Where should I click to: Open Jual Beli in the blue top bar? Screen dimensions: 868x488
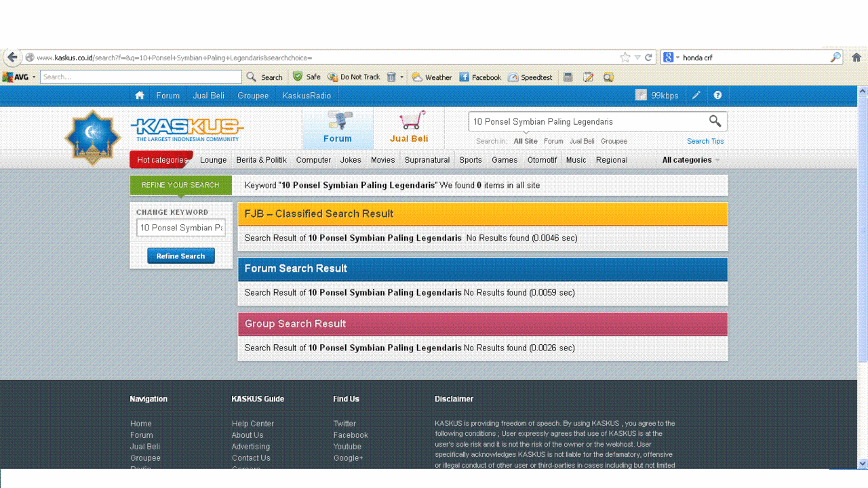[208, 96]
